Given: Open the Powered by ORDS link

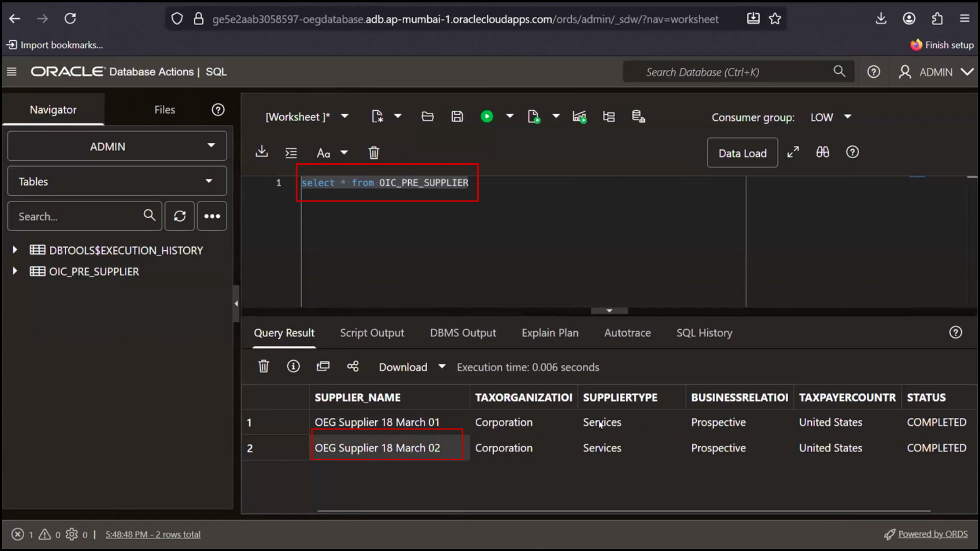Looking at the screenshot, I should tap(933, 534).
